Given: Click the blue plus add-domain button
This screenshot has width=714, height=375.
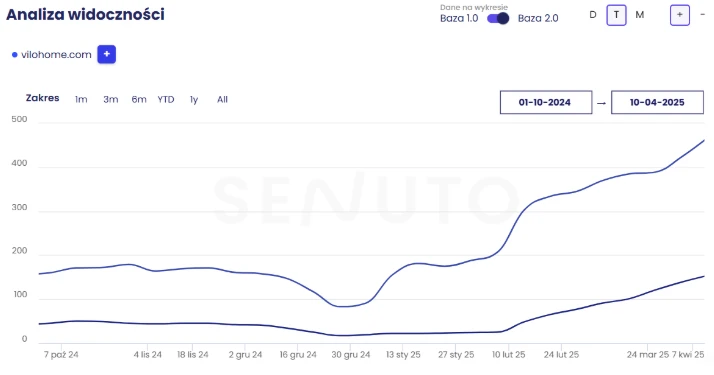Looking at the screenshot, I should (107, 54).
